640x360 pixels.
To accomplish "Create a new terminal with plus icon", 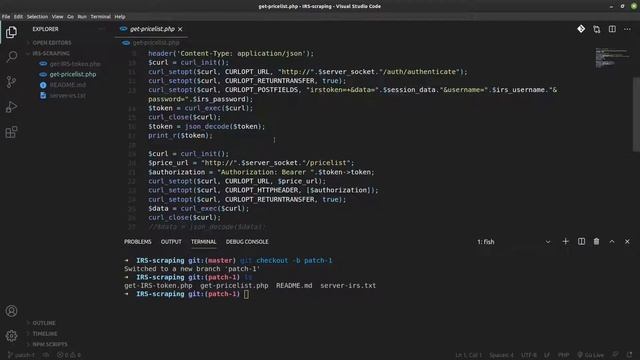I will [565, 242].
